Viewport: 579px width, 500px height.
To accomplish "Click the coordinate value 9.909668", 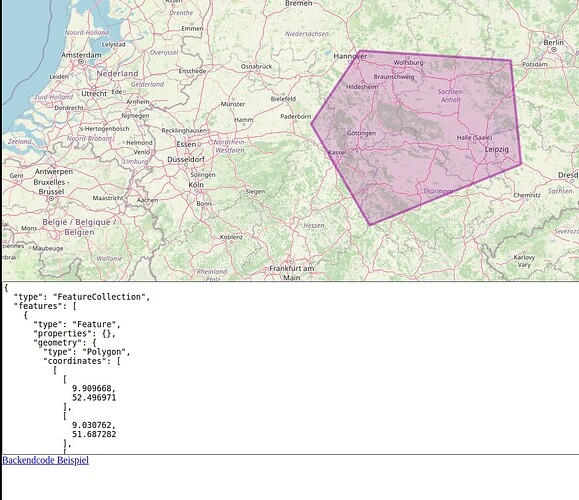I will pyautogui.click(x=94, y=388).
